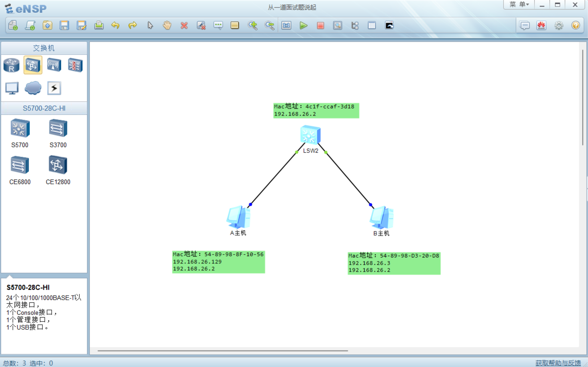Undo the last action
Viewport: 588px width, 367px height.
116,25
